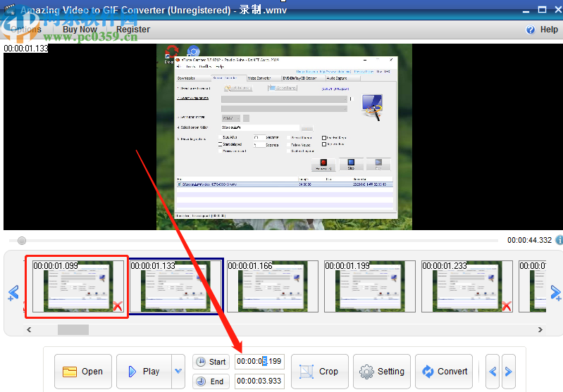Click the folder icon on Open

(x=70, y=372)
